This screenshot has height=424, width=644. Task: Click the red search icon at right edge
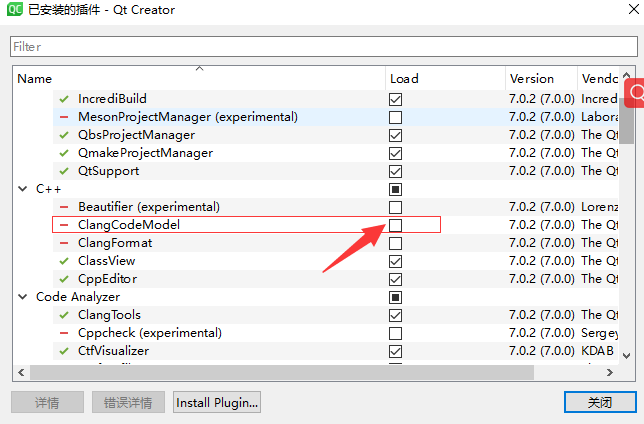pyautogui.click(x=635, y=93)
